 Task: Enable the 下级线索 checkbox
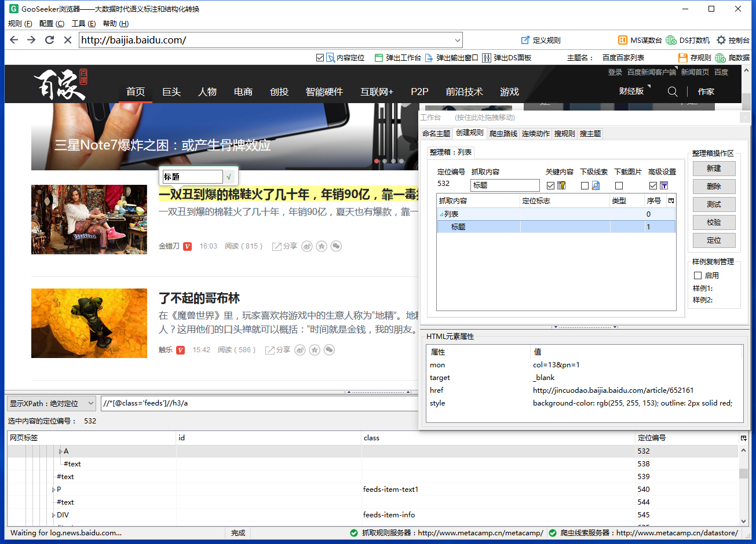click(585, 185)
